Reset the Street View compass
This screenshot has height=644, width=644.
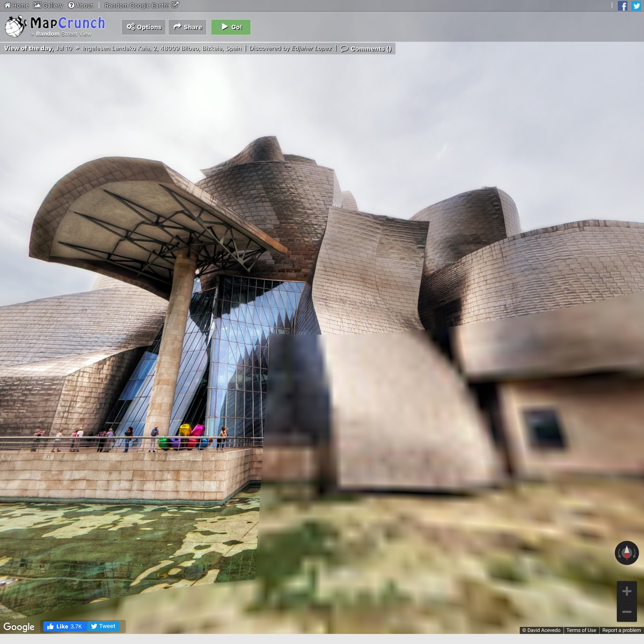tap(627, 553)
